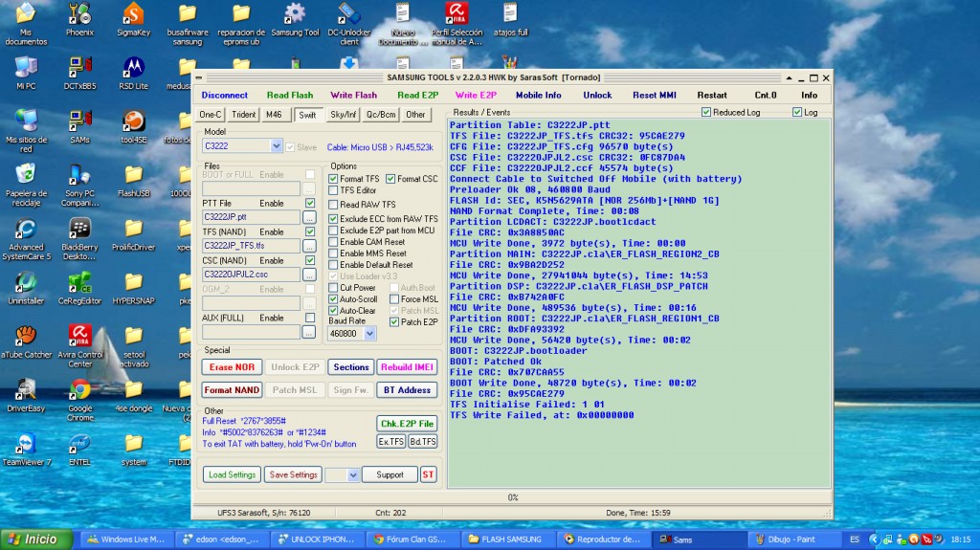Click the Erase NOR button
Image resolution: width=980 pixels, height=550 pixels.
coord(232,367)
